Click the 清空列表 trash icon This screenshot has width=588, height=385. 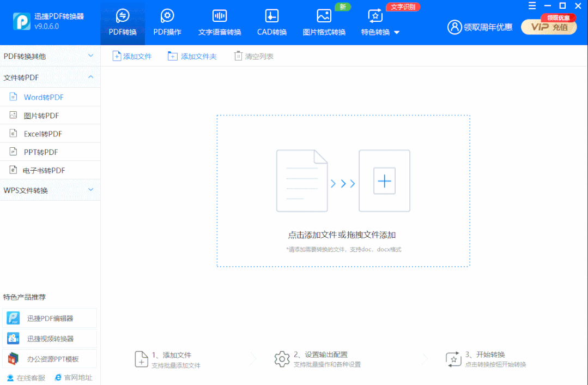click(238, 56)
